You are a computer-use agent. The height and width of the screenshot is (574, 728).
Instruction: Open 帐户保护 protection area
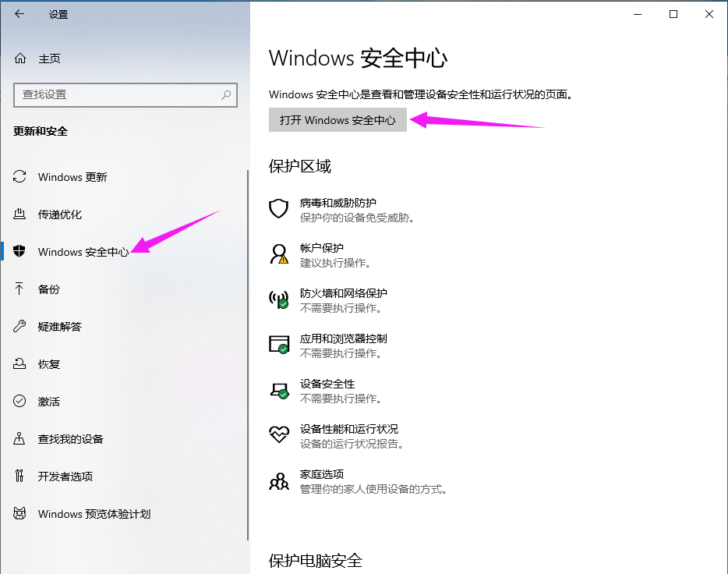pos(320,255)
